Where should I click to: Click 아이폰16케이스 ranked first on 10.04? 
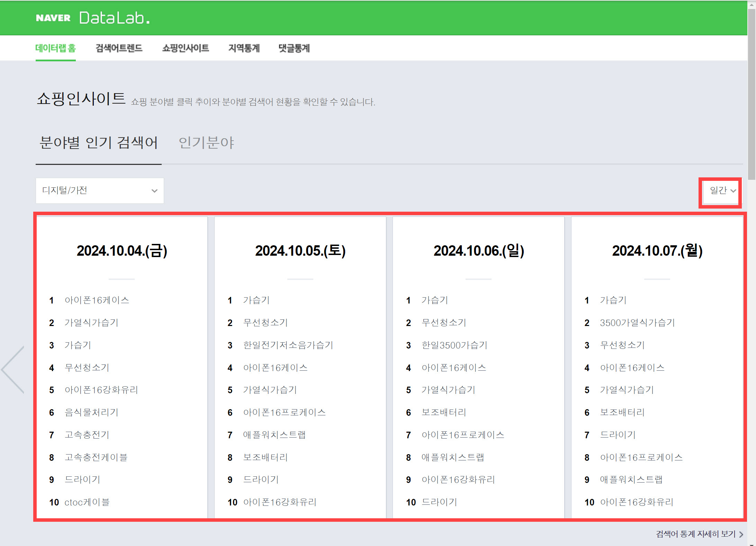(97, 300)
